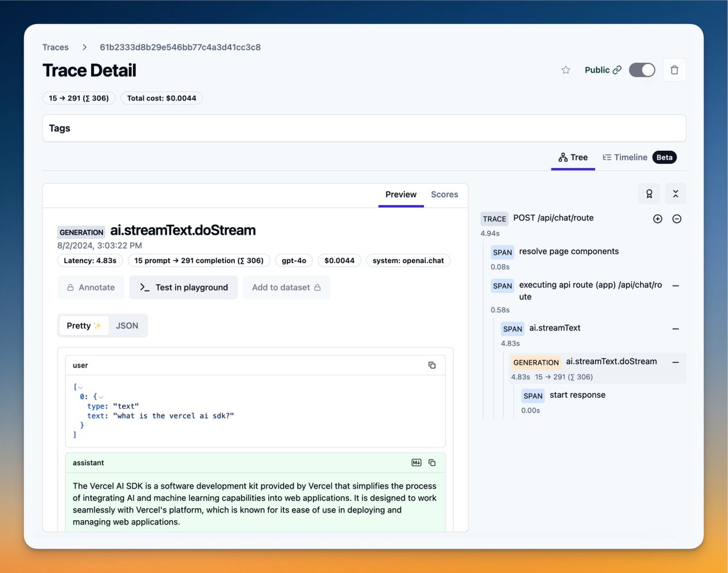This screenshot has width=728, height=573.
Task: Select the start response span
Action: (x=578, y=395)
